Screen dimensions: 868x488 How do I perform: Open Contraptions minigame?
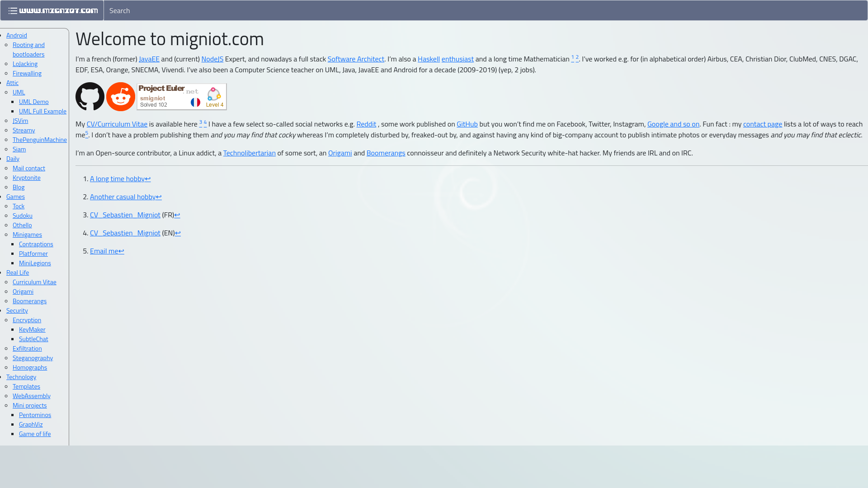(36, 244)
